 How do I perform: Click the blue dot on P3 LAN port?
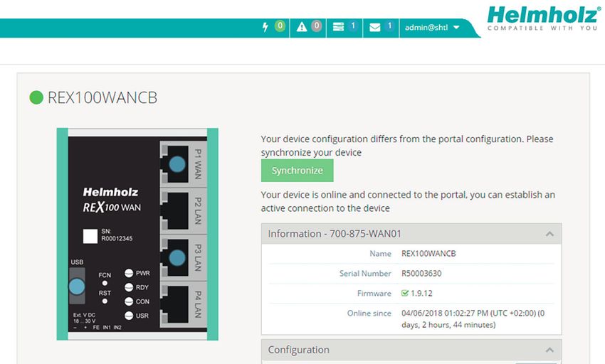coord(177,257)
